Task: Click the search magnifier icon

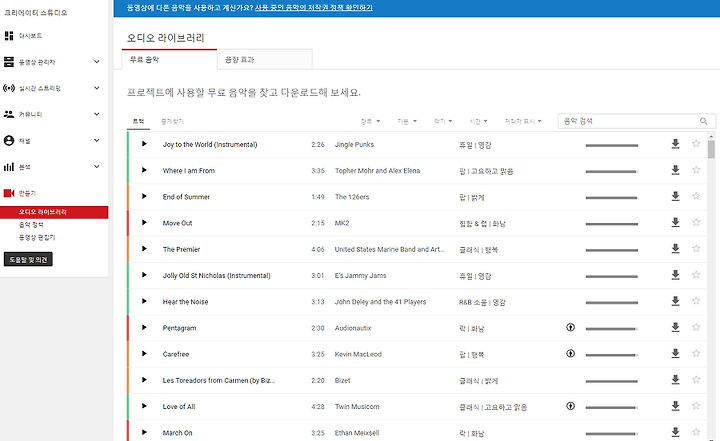Action: click(x=703, y=121)
